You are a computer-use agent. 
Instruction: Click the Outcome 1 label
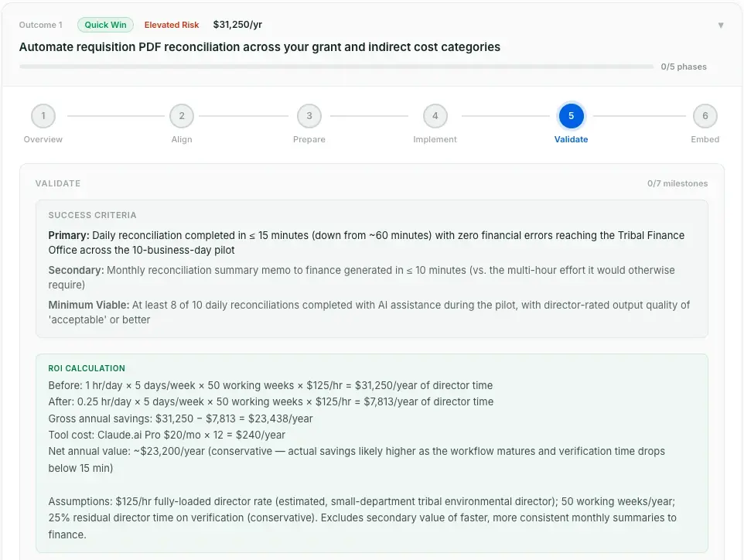click(x=41, y=25)
